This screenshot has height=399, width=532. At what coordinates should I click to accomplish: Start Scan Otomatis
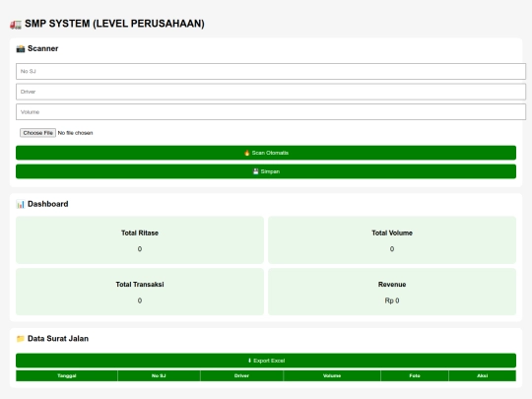pyautogui.click(x=266, y=153)
